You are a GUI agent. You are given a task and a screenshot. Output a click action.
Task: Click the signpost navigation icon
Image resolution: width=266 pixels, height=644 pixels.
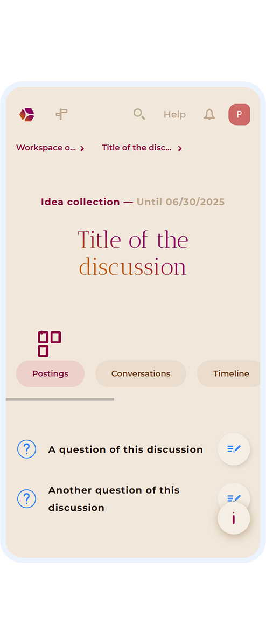[x=61, y=114]
